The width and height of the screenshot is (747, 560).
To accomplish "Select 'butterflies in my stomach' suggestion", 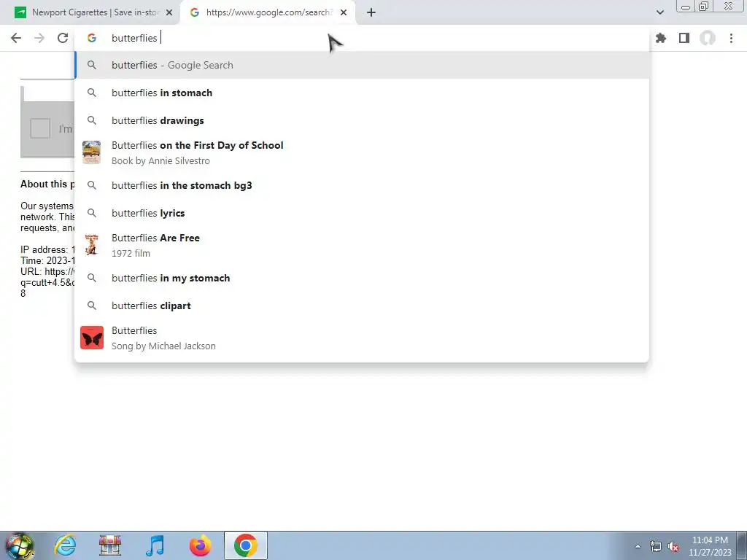I will click(x=362, y=278).
